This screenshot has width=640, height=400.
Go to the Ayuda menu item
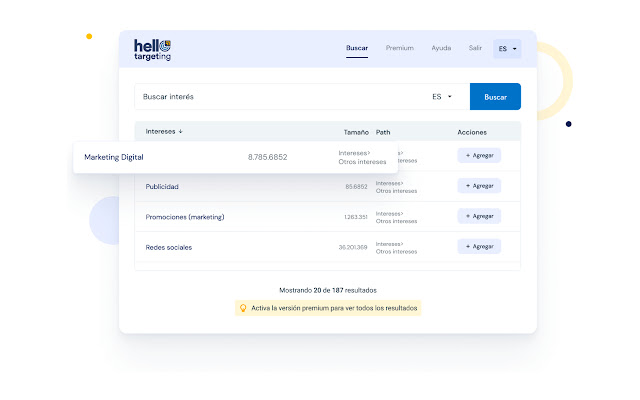441,48
